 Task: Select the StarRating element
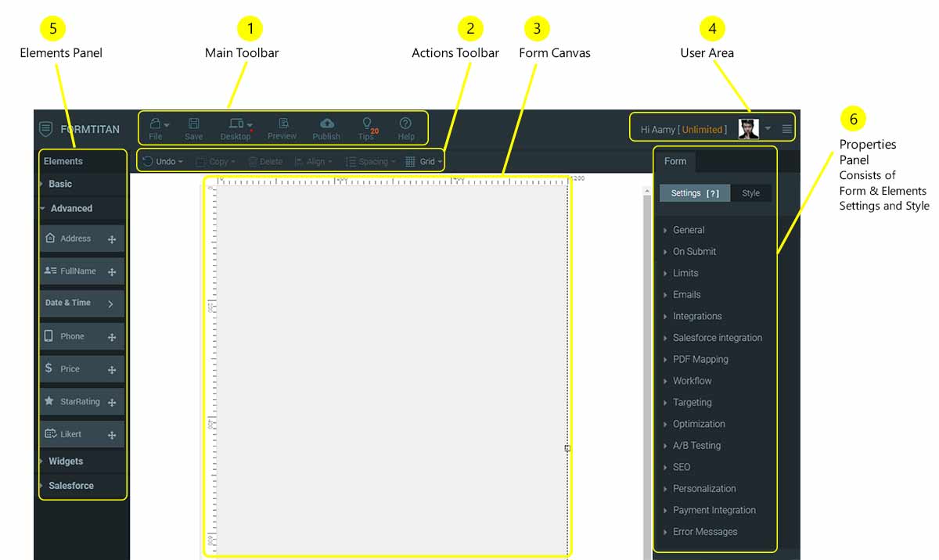[81, 401]
